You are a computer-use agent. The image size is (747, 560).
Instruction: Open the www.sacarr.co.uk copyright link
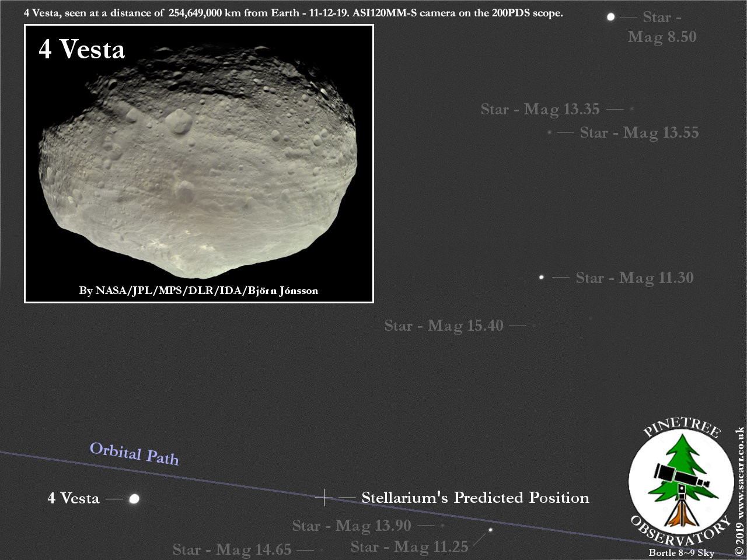pos(739,491)
